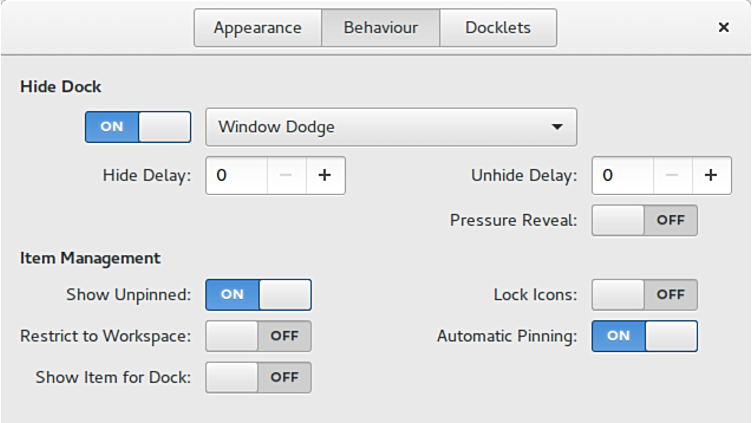Enable the Lock Icons switch
Viewport: 752px width, 423px height.
[x=644, y=294]
